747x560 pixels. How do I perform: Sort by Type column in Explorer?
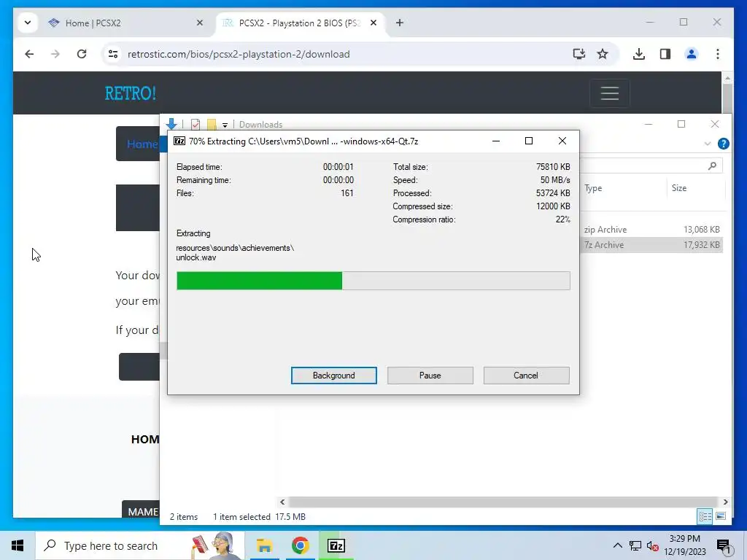[x=624, y=188]
